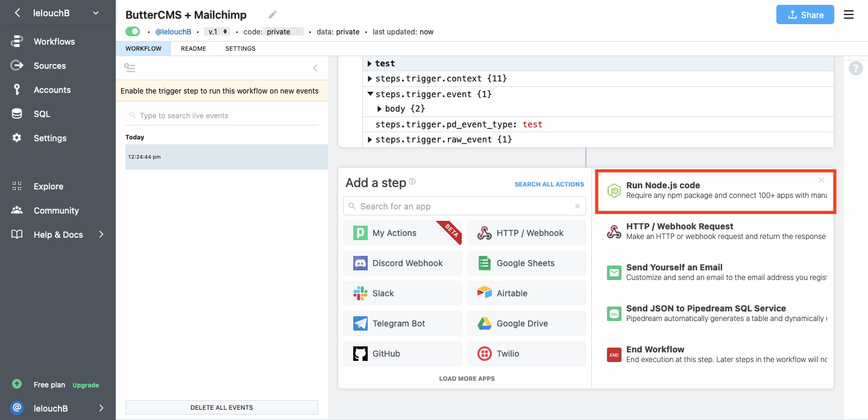Click the help question mark icon
This screenshot has width=868, height=420.
point(856,68)
